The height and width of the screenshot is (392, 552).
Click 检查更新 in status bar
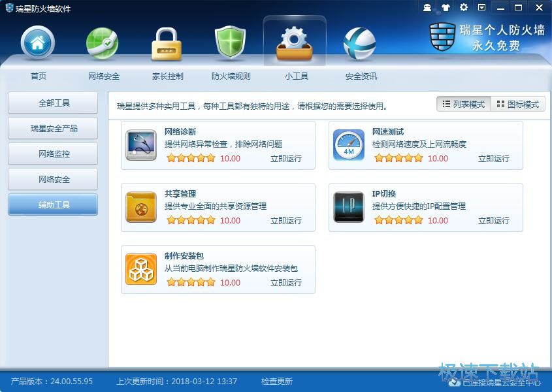point(277,381)
